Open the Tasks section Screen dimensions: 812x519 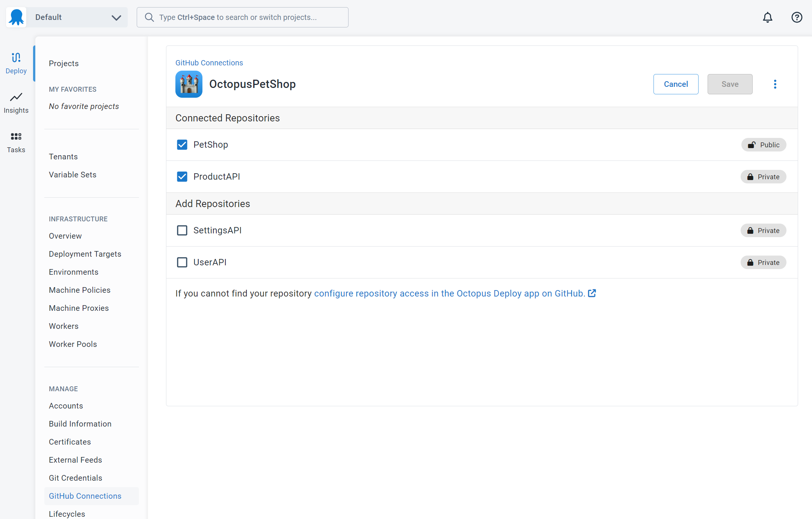tap(16, 142)
